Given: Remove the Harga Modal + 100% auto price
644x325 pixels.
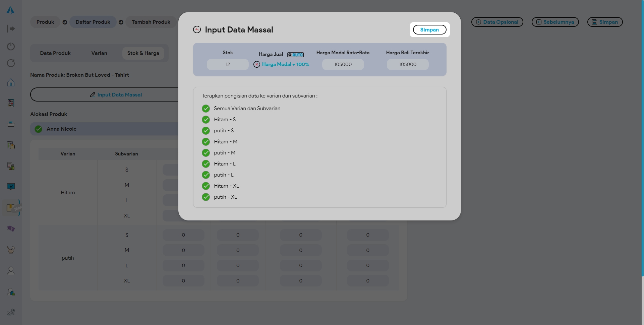Looking at the screenshot, I should [x=257, y=64].
